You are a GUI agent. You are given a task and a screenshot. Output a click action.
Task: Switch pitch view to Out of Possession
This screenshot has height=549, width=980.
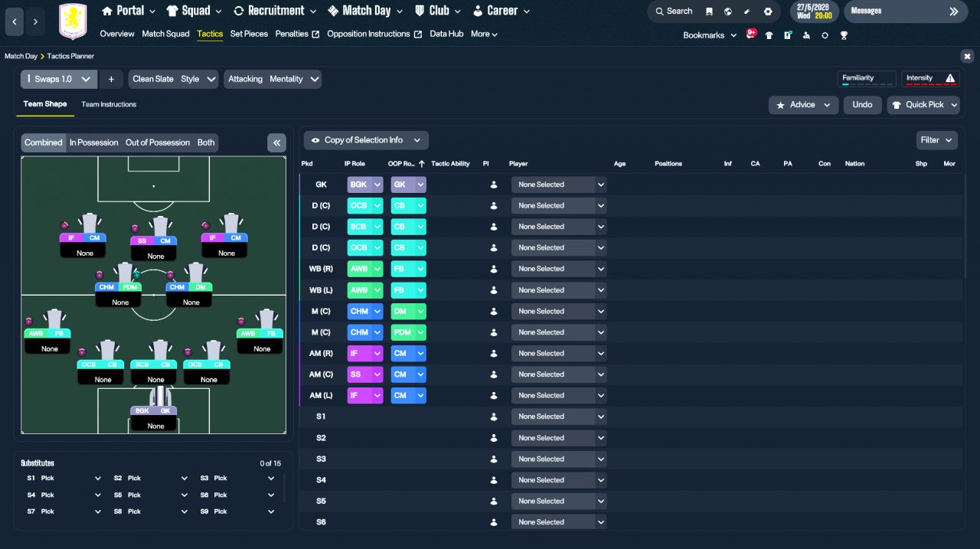(158, 142)
